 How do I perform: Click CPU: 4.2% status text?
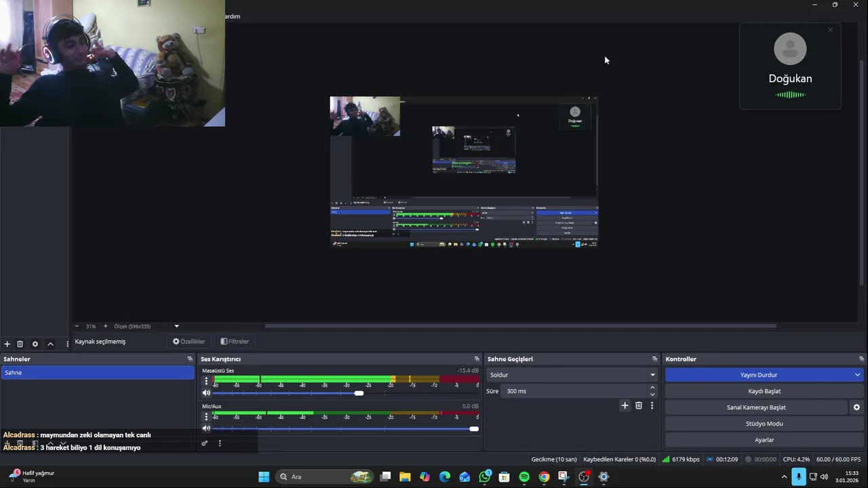point(796,459)
